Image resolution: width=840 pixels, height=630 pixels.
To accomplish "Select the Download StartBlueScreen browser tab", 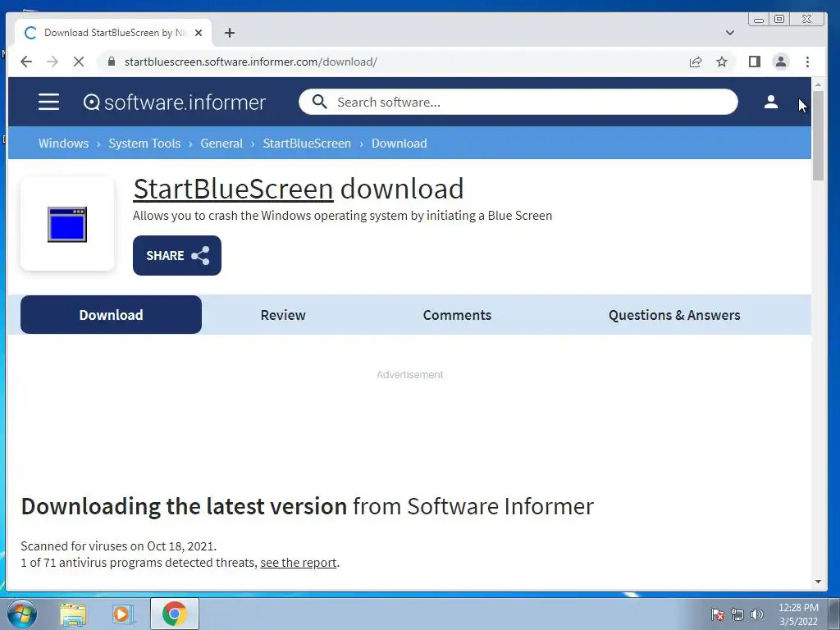I will click(113, 33).
